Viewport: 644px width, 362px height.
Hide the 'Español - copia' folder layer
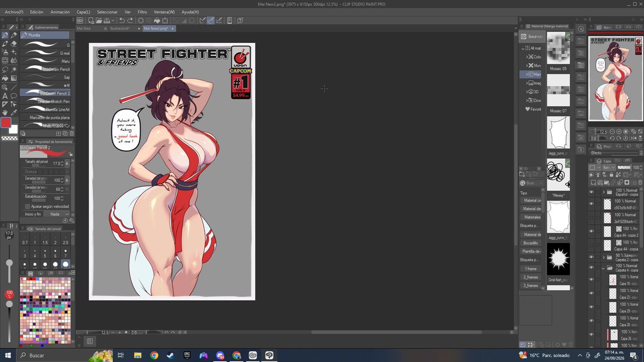pyautogui.click(x=591, y=192)
